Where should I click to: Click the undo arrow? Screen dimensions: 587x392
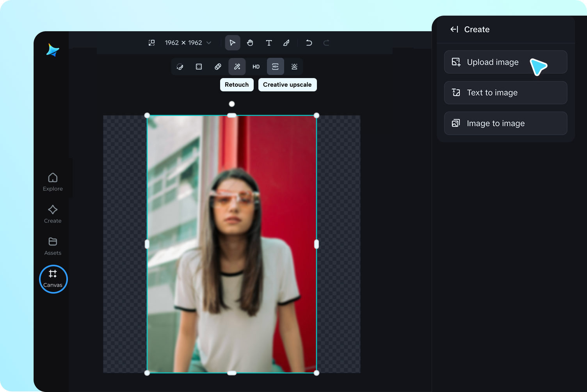point(309,43)
